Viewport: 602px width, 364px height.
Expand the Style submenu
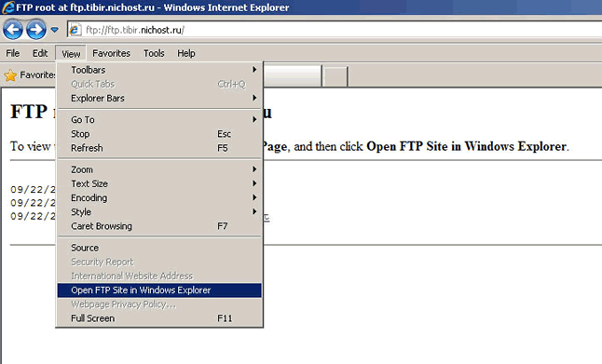pyautogui.click(x=159, y=212)
